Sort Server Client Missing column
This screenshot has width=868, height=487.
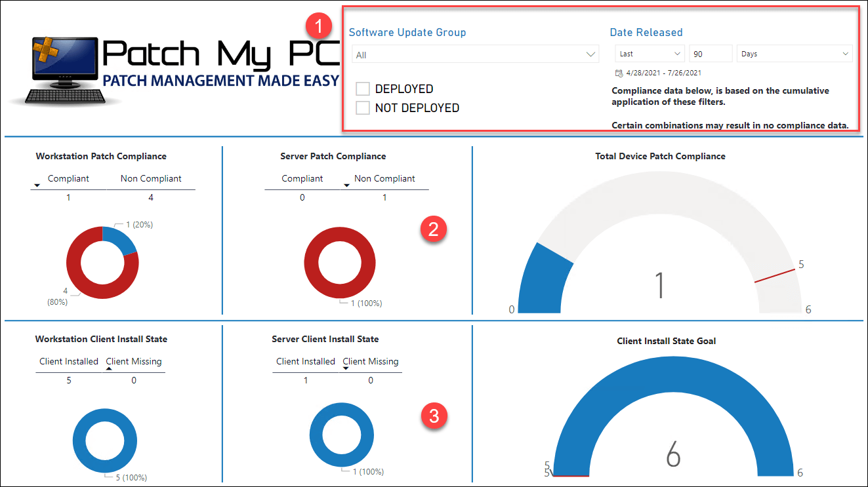tap(370, 361)
